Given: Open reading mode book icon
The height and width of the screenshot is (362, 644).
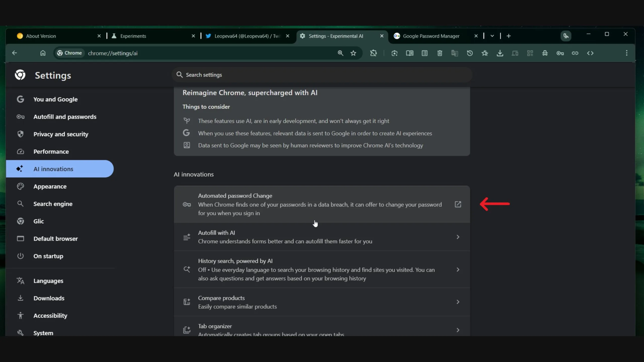Looking at the screenshot, I should 410,53.
